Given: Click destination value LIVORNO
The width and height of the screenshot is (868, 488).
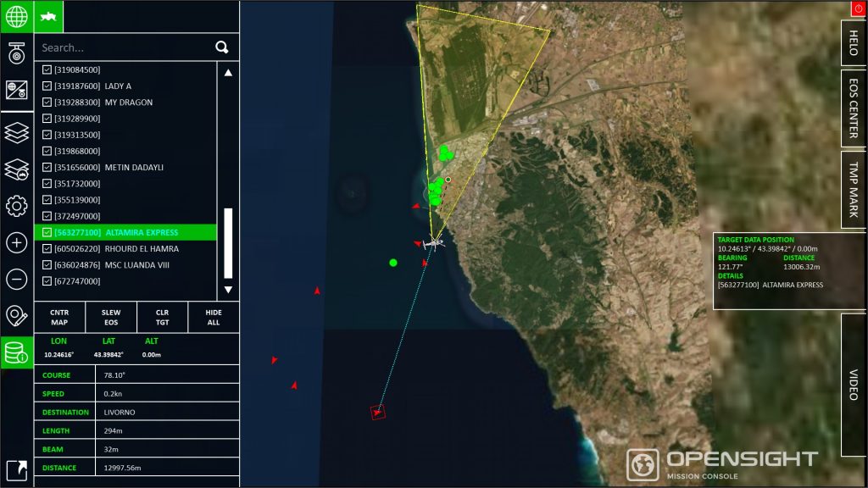Looking at the screenshot, I should coord(119,413).
